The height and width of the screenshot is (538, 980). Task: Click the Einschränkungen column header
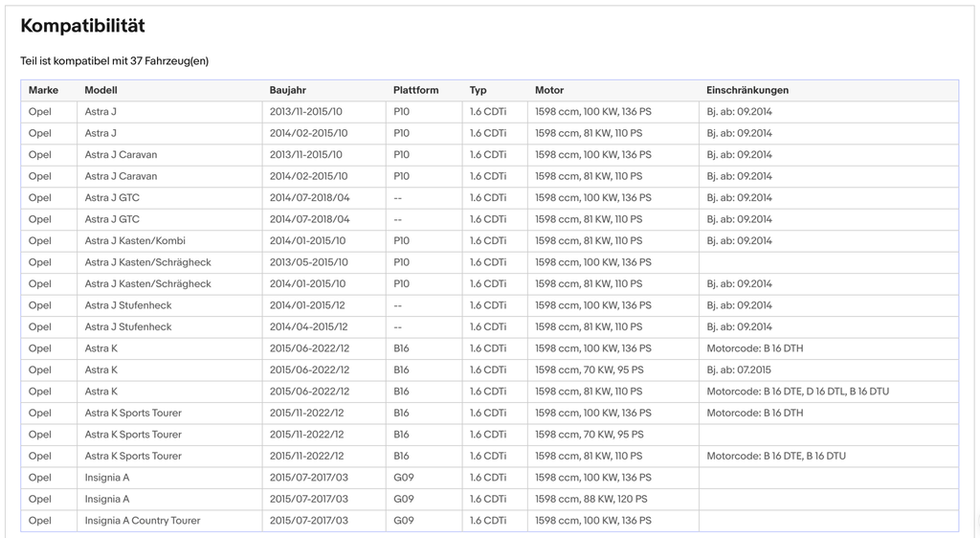point(746,90)
